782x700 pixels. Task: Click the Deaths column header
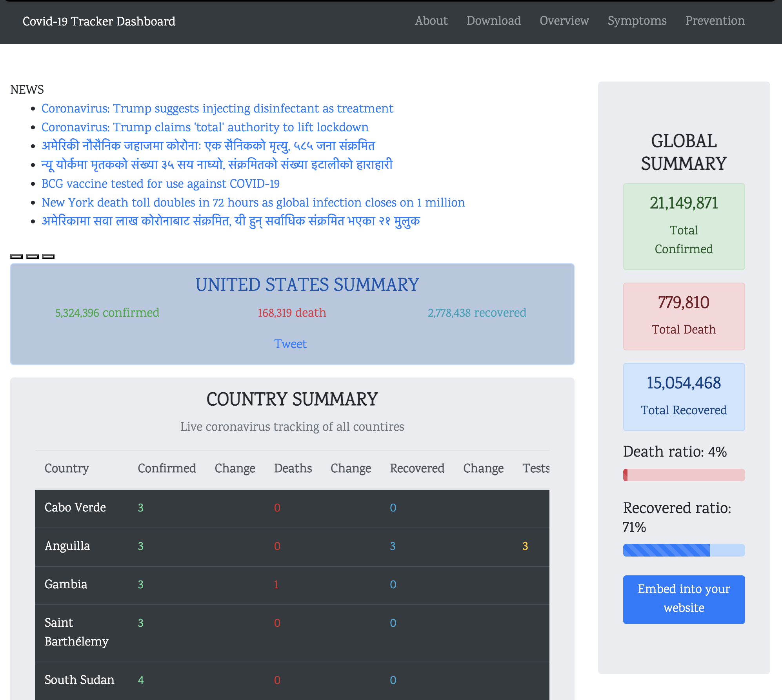[x=293, y=468]
